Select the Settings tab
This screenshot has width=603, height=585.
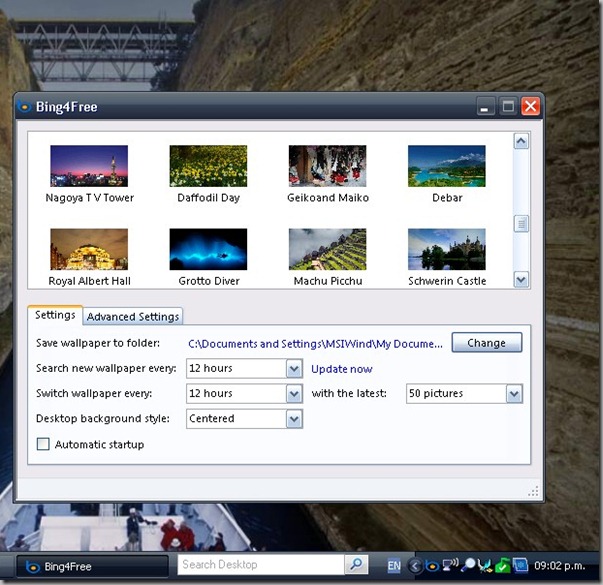55,315
